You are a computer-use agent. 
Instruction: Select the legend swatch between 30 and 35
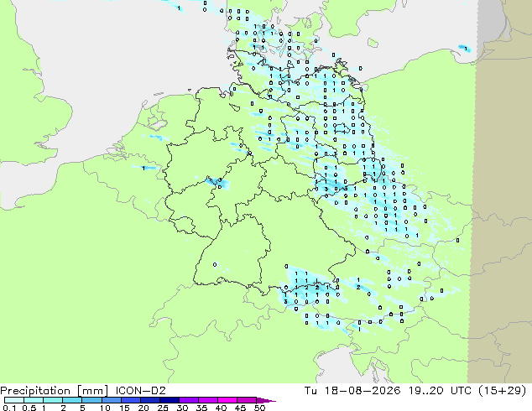coord(189,400)
